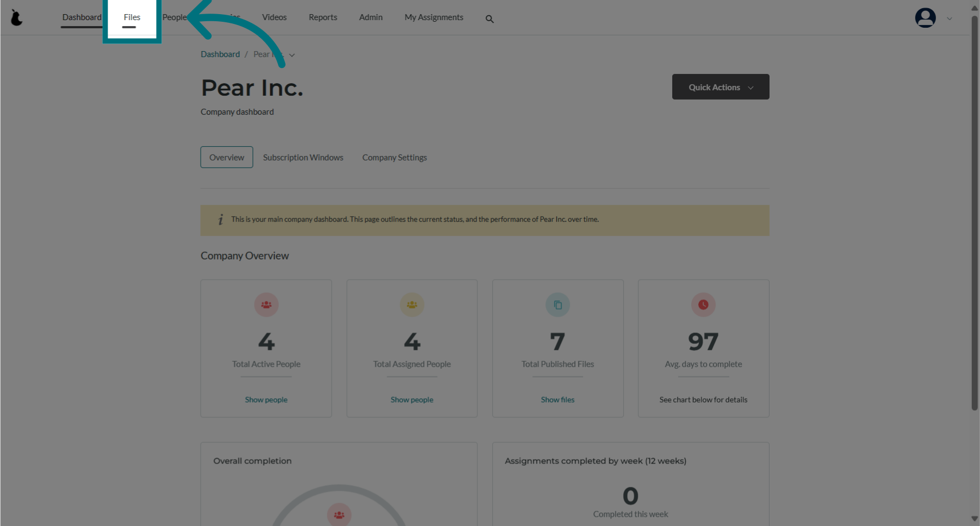
Task: Open the Dashboard nav item
Action: [x=82, y=17]
